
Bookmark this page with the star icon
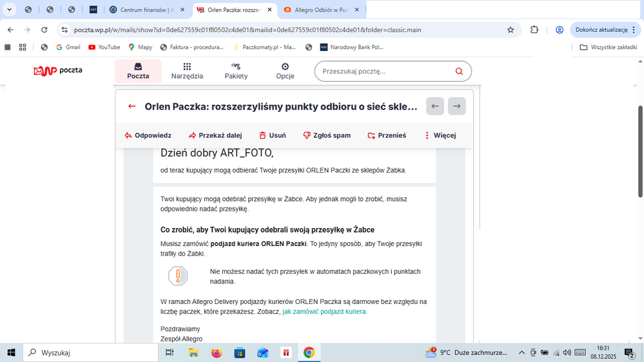[x=511, y=30]
